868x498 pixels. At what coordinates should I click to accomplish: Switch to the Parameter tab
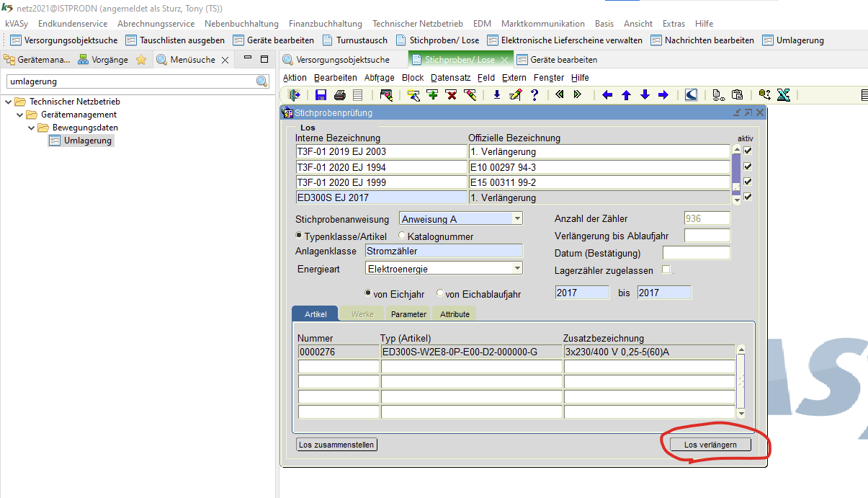click(409, 314)
